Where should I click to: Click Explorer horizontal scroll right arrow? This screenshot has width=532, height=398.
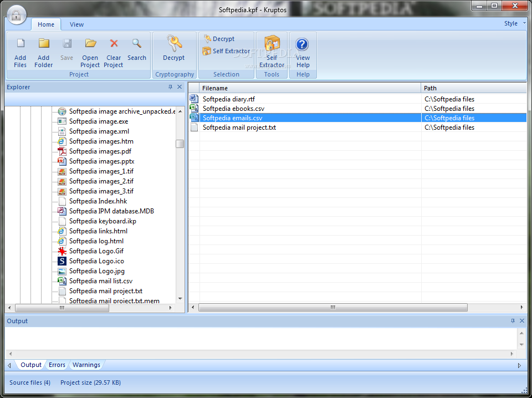coord(171,308)
